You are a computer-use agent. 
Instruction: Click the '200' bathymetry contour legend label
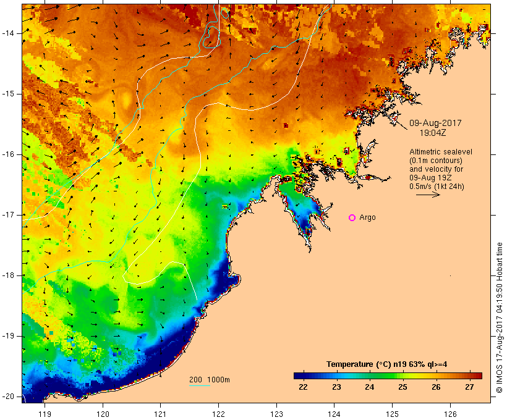(195, 380)
